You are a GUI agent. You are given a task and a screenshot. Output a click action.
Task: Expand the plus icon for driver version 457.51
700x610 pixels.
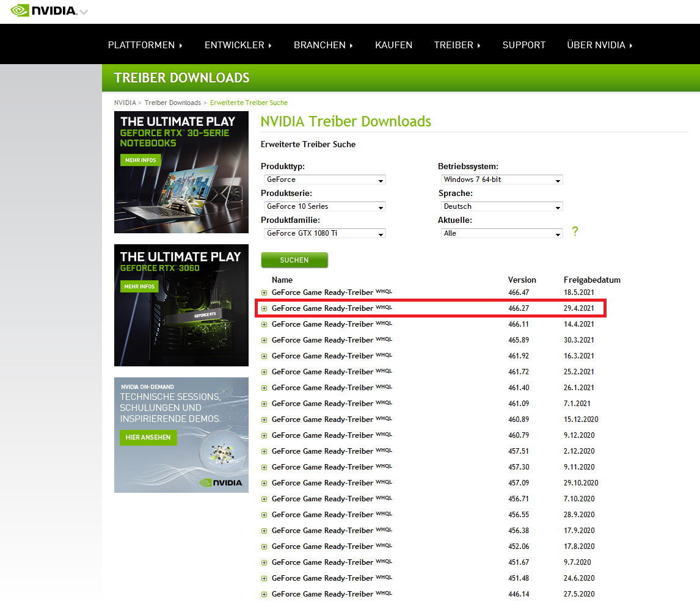pyautogui.click(x=264, y=452)
